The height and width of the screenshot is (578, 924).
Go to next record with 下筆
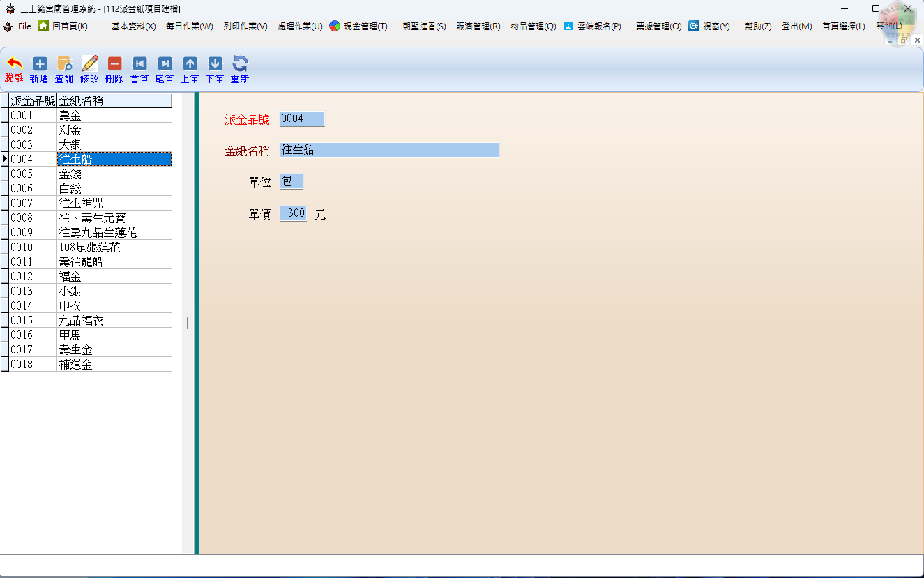[215, 64]
